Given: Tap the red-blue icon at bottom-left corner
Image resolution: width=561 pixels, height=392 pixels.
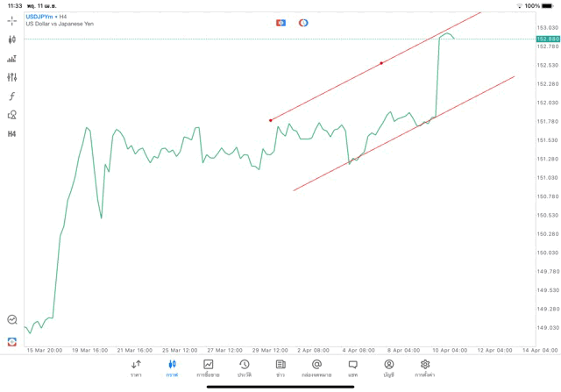Looking at the screenshot, I should tap(11, 342).
